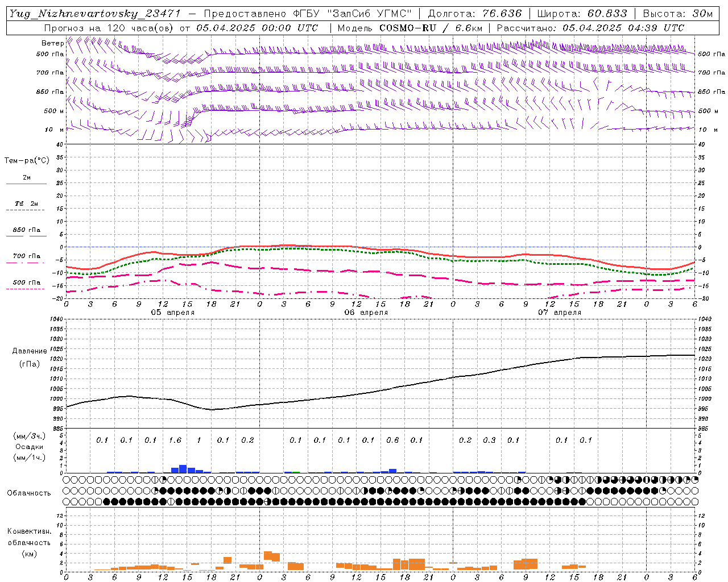This screenshot has width=728, height=582.
Task: Click the Осадки precipitation label
Action: point(30,447)
